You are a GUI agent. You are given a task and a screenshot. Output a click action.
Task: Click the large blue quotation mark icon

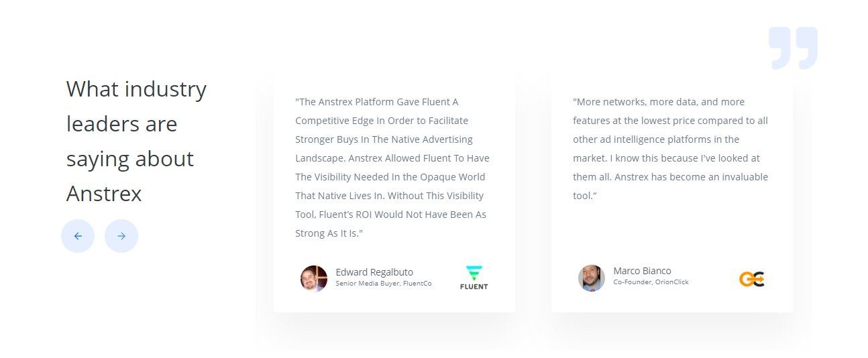click(793, 48)
